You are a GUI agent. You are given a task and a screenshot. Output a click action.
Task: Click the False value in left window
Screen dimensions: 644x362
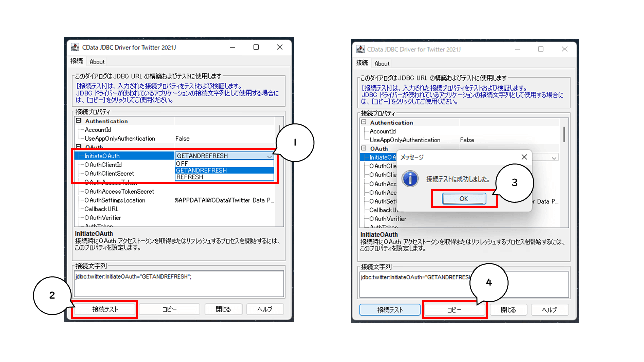pos(182,138)
